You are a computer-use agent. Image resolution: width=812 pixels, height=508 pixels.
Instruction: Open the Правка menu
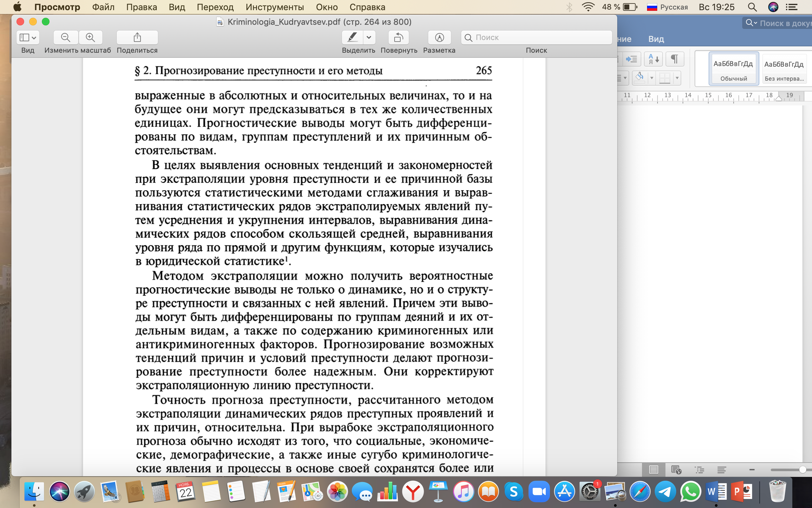(141, 7)
